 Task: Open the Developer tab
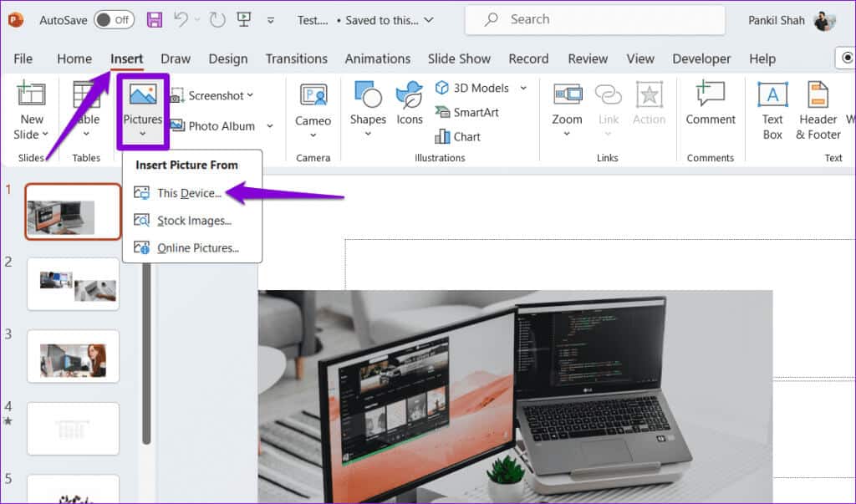click(701, 59)
